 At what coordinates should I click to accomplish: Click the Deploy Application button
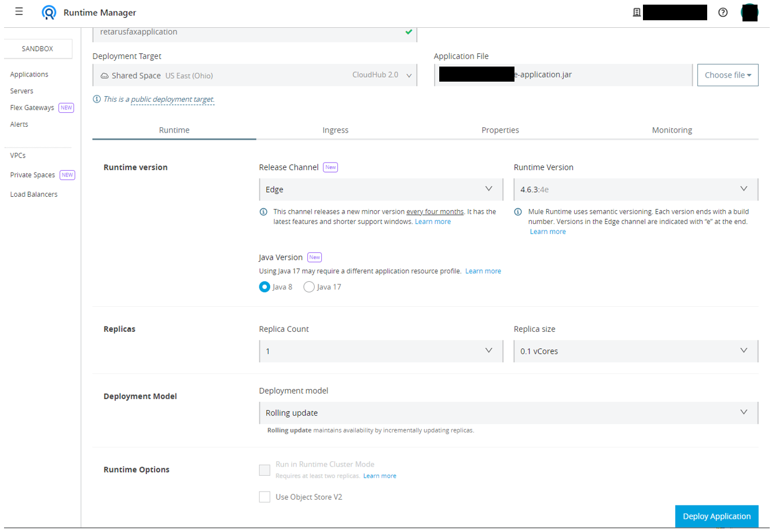click(x=716, y=516)
